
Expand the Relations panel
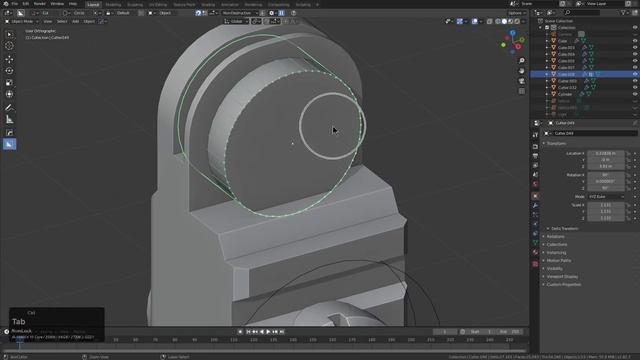(x=555, y=237)
